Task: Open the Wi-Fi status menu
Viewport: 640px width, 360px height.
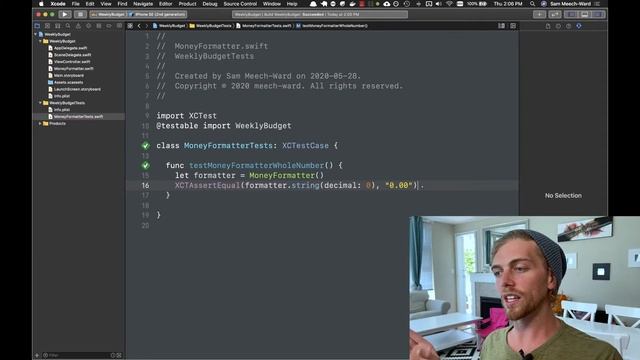Action: (449, 4)
